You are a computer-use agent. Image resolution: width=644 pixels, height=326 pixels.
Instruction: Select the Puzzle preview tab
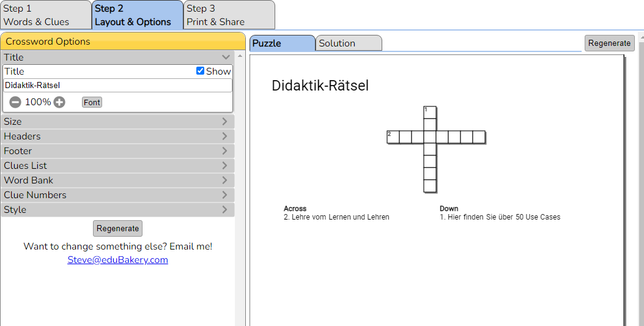tap(282, 43)
